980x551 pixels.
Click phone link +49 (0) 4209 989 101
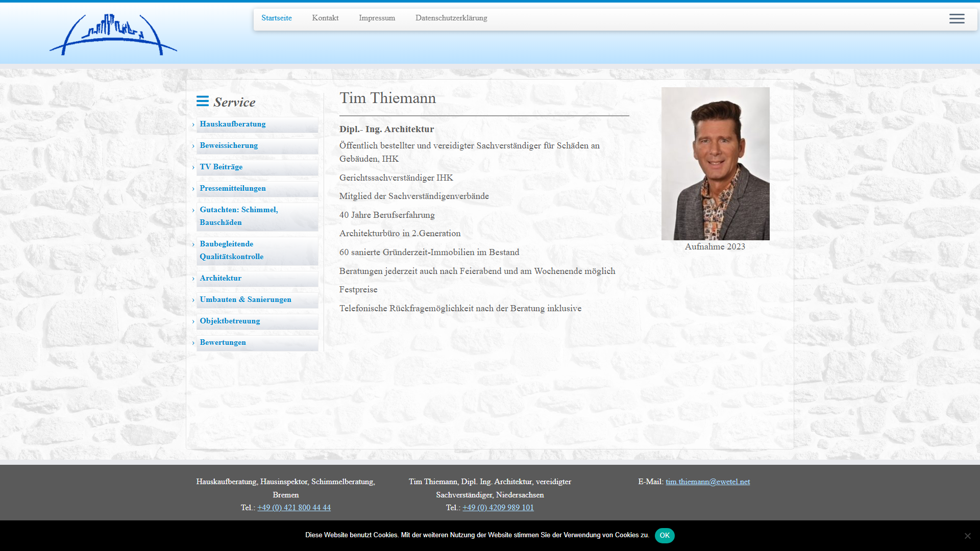[x=498, y=508]
